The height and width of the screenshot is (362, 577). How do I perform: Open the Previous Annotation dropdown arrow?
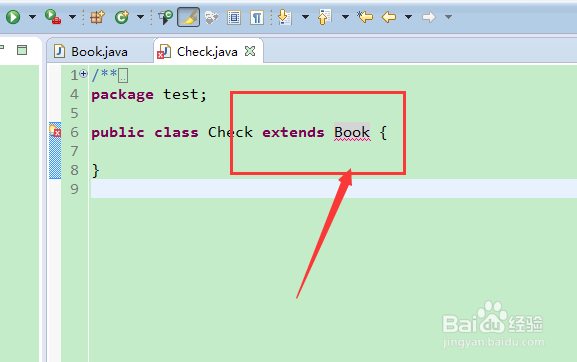[345, 17]
